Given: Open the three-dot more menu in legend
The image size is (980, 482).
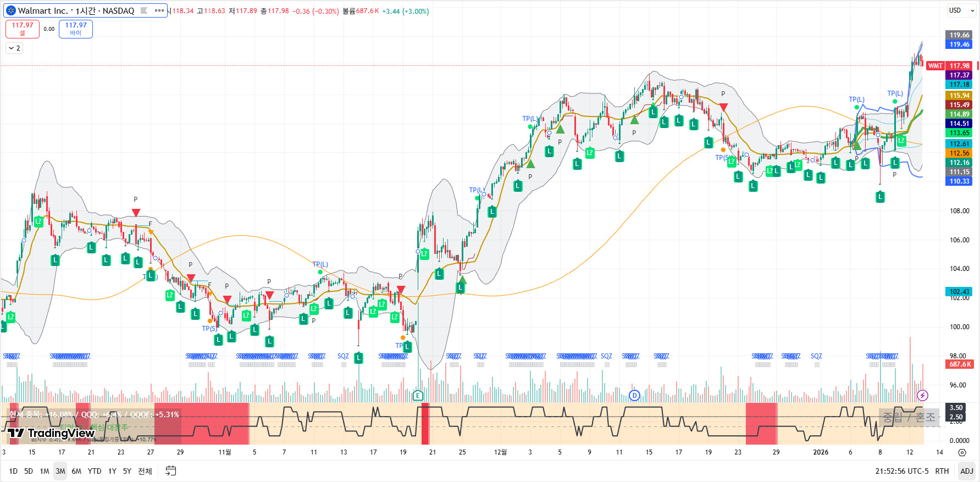Looking at the screenshot, I should point(159,10).
